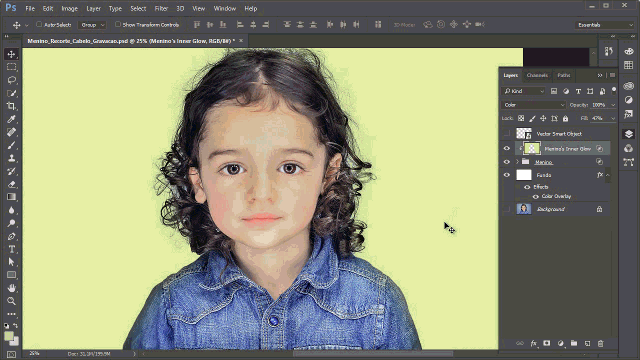Image resolution: width=640 pixels, height=360 pixels.
Task: Select the Rectangle shape tool
Action: click(11, 275)
